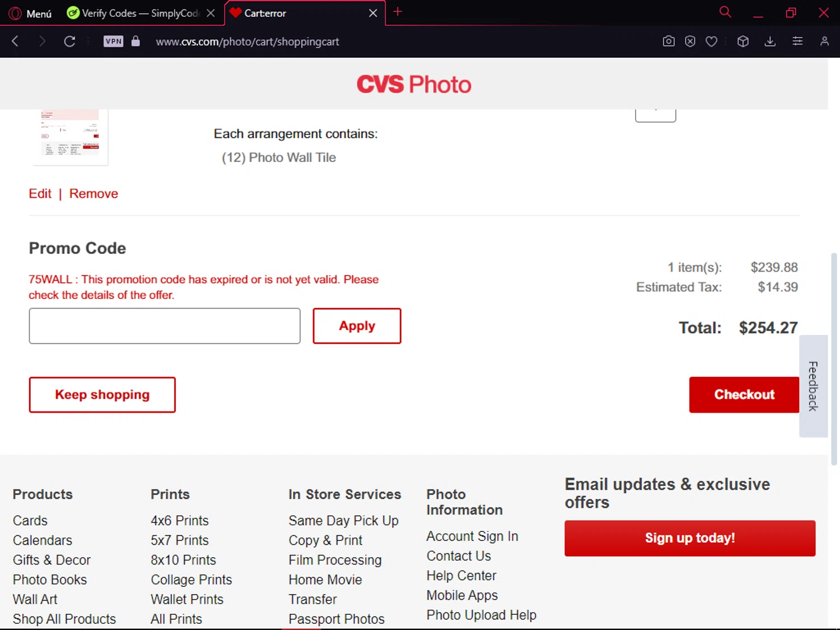Open Photo Upload Help link
The height and width of the screenshot is (630, 840).
tap(482, 615)
